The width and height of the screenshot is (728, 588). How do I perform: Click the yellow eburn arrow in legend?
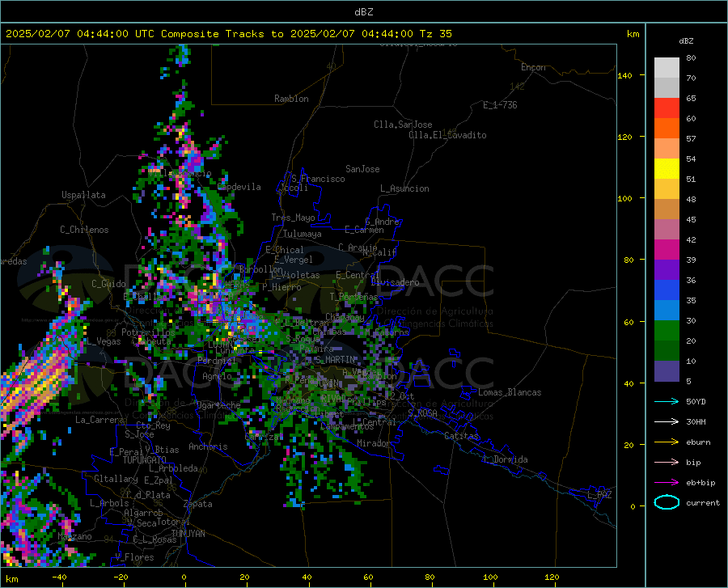tap(667, 442)
